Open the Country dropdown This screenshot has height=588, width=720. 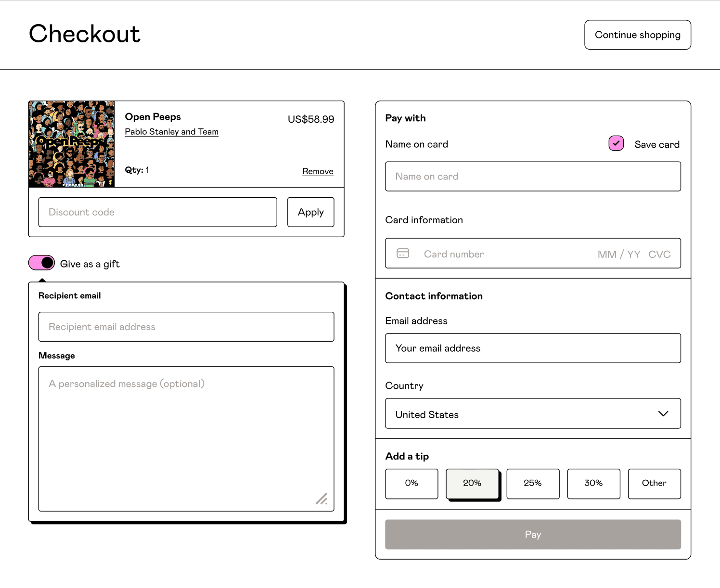(532, 413)
